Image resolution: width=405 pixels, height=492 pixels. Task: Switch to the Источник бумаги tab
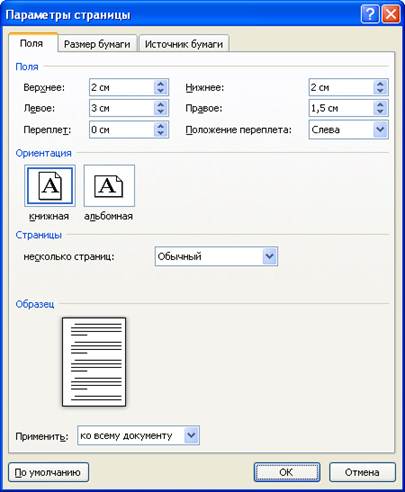pos(184,44)
